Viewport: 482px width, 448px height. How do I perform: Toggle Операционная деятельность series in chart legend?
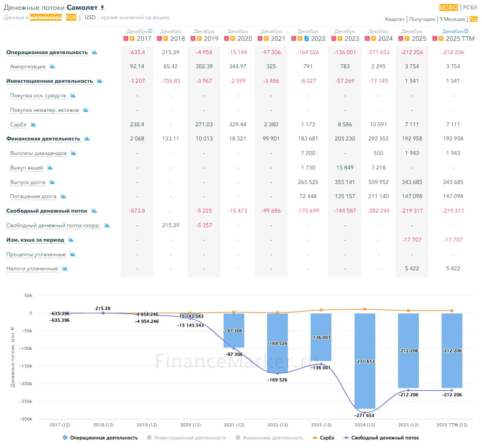(100, 438)
